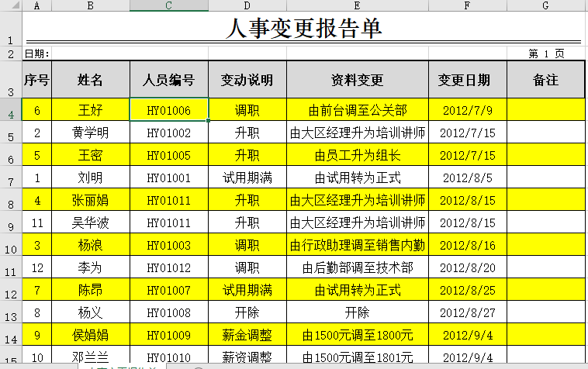Select the date cell 2012/8/5
Screen dimensions: 588x369
click(467, 178)
